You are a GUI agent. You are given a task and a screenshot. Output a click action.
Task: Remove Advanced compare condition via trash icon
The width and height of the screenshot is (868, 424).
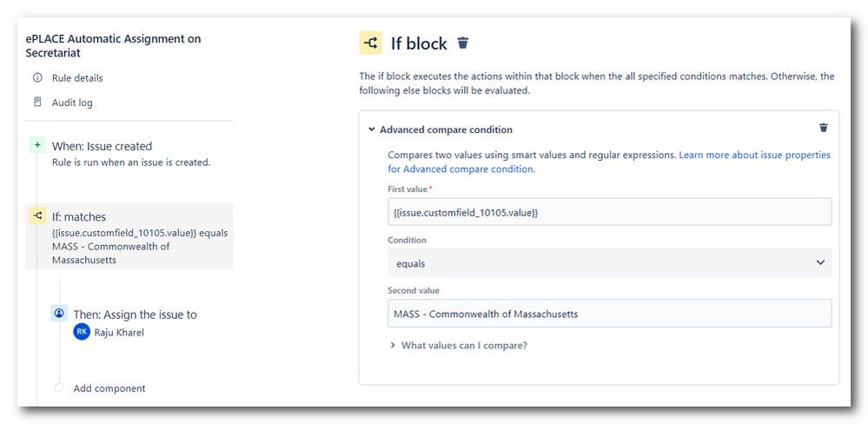pos(823,128)
